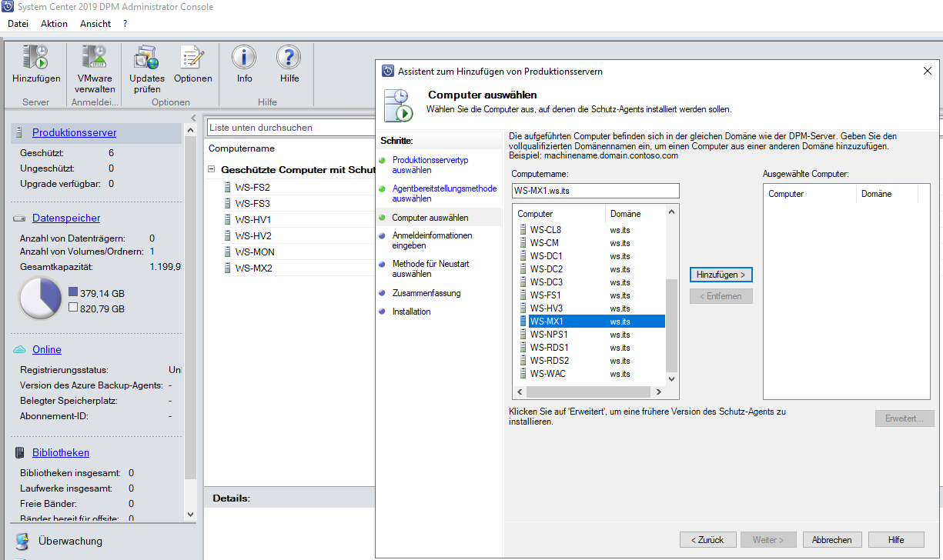The height and width of the screenshot is (560, 943).
Task: Open VMware verwalten toolbar icon
Action: (95, 58)
